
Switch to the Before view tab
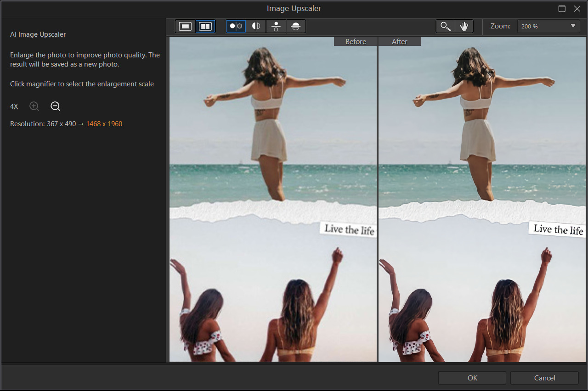coord(355,41)
